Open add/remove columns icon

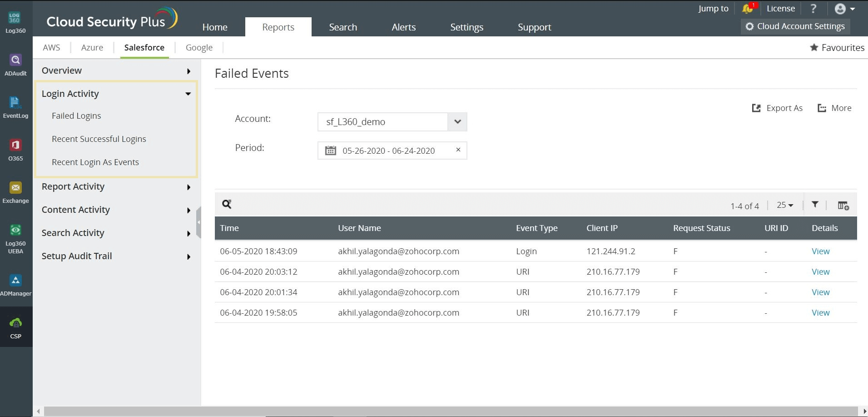[x=843, y=206]
